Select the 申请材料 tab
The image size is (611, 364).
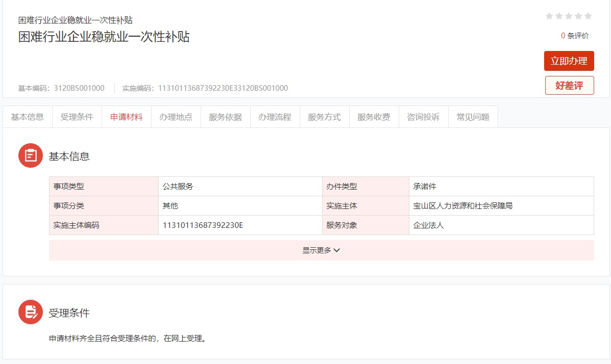click(x=127, y=117)
